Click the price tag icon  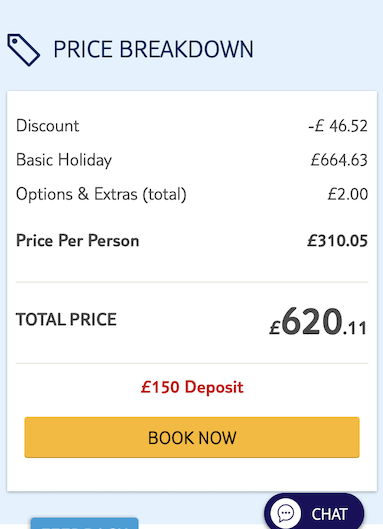click(24, 50)
